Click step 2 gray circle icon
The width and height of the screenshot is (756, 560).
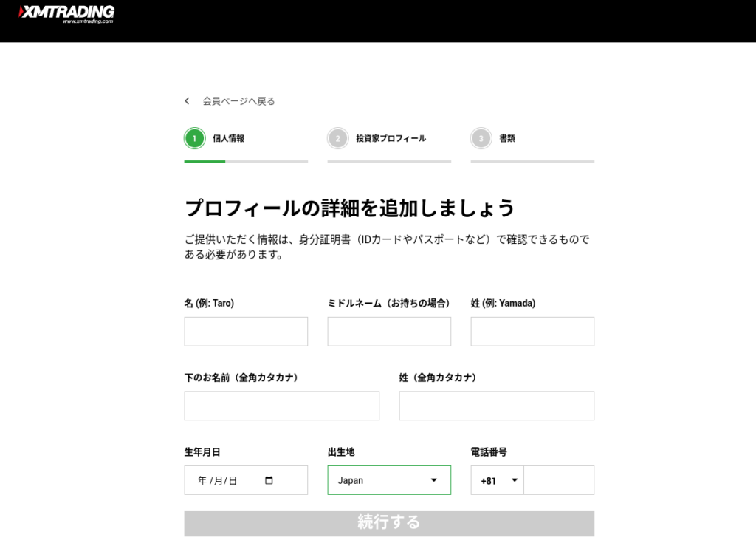pyautogui.click(x=337, y=138)
